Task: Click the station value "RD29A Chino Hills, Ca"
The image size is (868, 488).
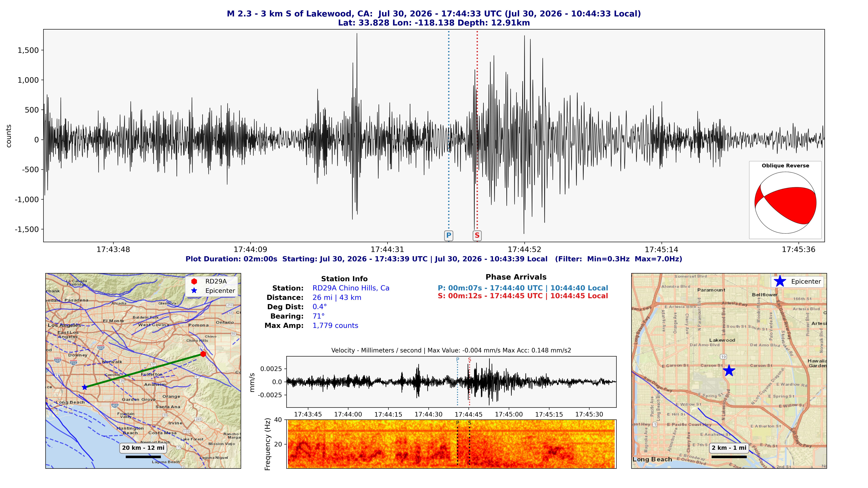Action: pyautogui.click(x=351, y=288)
